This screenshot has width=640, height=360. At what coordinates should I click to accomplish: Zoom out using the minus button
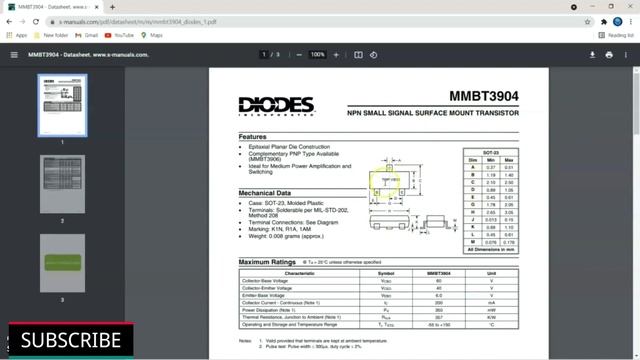click(299, 55)
